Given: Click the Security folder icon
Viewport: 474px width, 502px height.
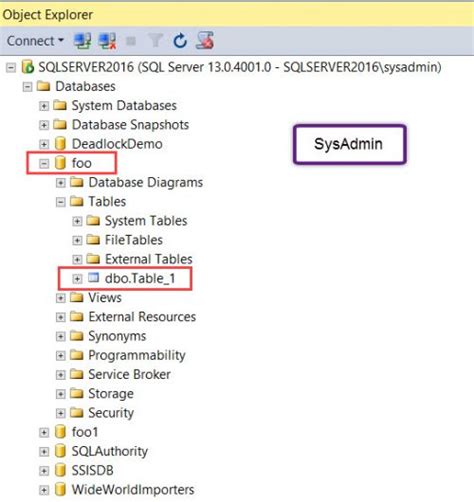Looking at the screenshot, I should (77, 413).
